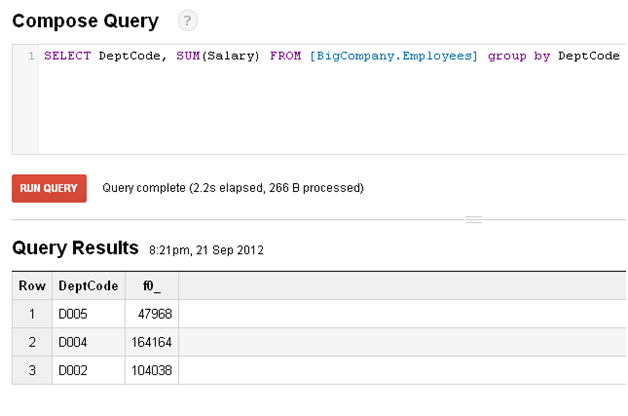This screenshot has width=628, height=416.
Task: Click SUM(Salary) in the query text
Action: (x=218, y=56)
